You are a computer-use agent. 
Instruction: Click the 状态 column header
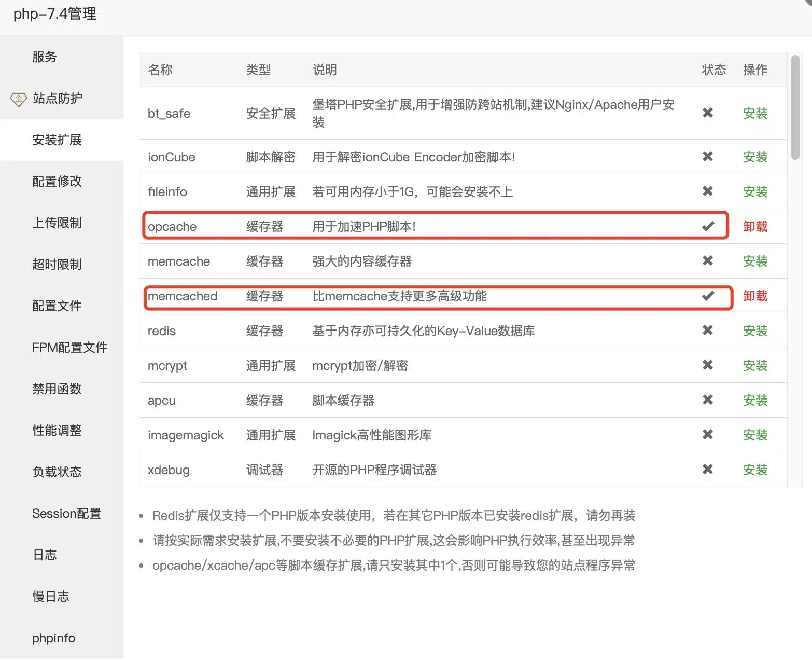pyautogui.click(x=713, y=70)
